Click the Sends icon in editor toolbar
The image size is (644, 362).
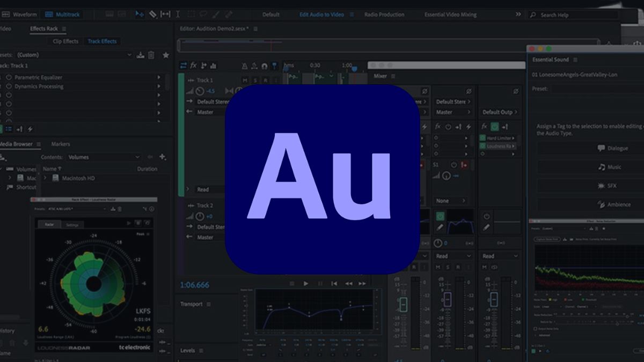pyautogui.click(x=203, y=65)
